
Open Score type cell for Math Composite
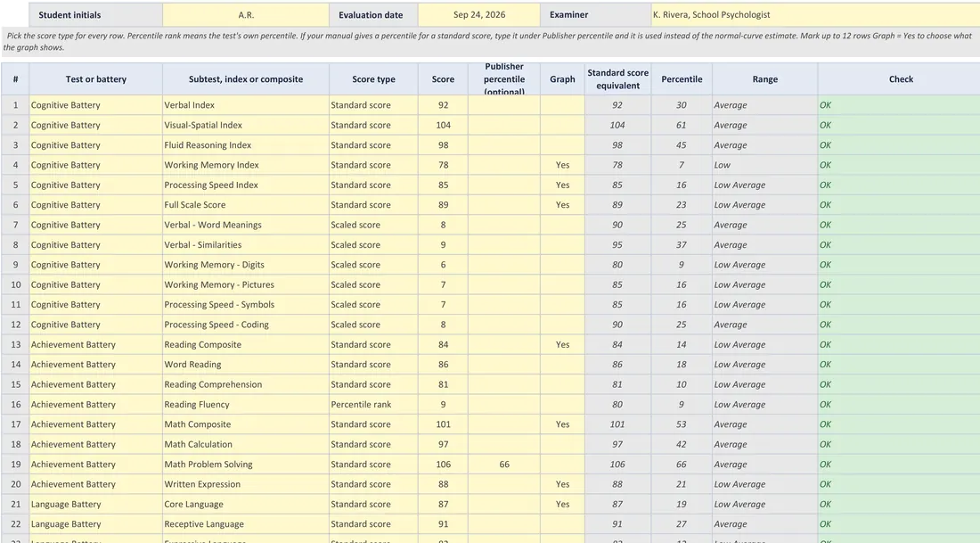[x=373, y=424]
